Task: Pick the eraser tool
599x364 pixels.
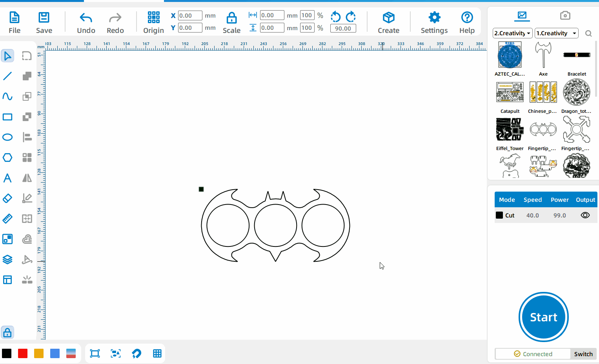Action: [7, 198]
